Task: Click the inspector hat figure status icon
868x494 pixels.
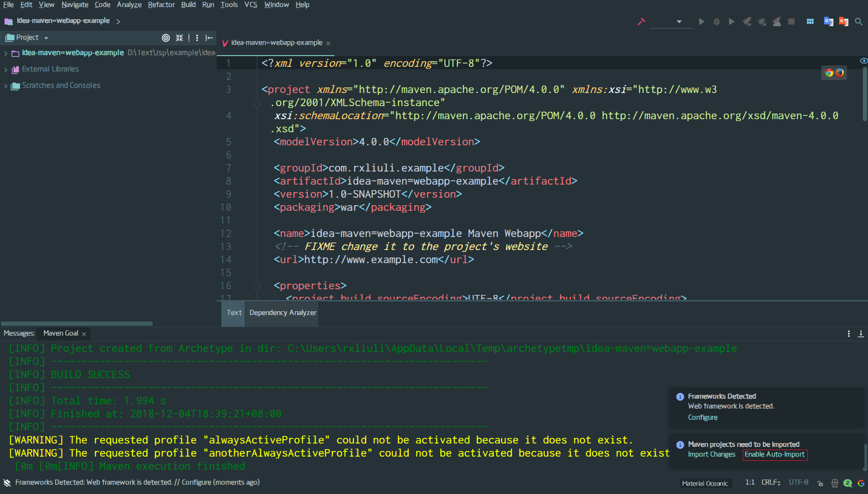Action: (835, 483)
